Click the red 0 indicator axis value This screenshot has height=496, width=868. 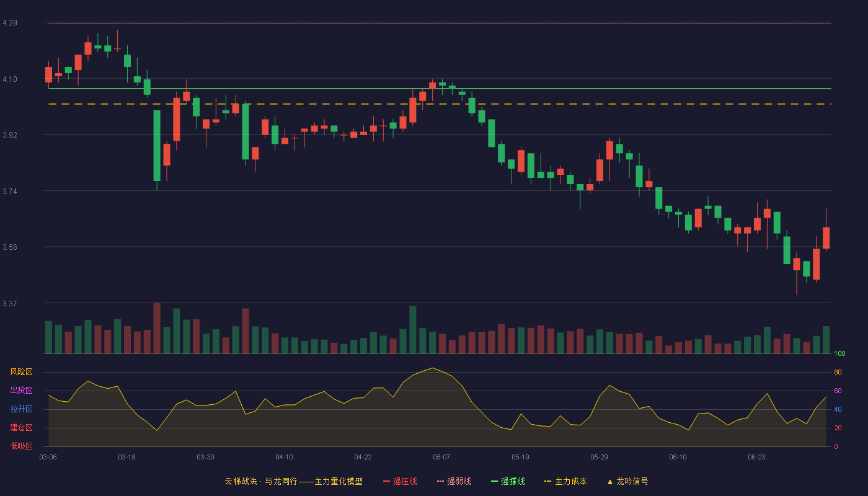[x=836, y=446]
